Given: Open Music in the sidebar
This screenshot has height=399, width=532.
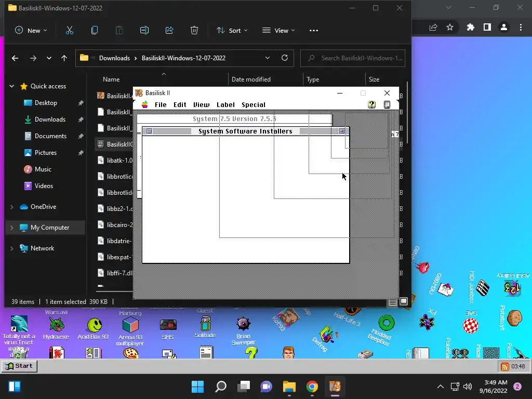Looking at the screenshot, I should (x=43, y=169).
